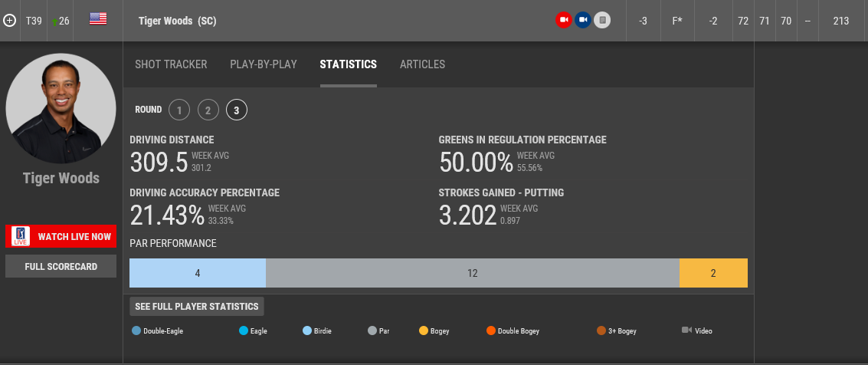
Task: Open the Articles tab
Action: [422, 64]
